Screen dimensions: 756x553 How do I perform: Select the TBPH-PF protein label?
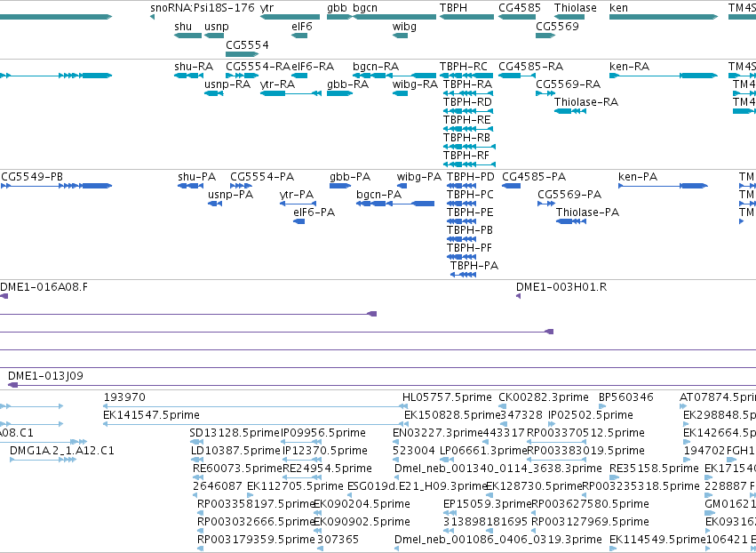469,247
